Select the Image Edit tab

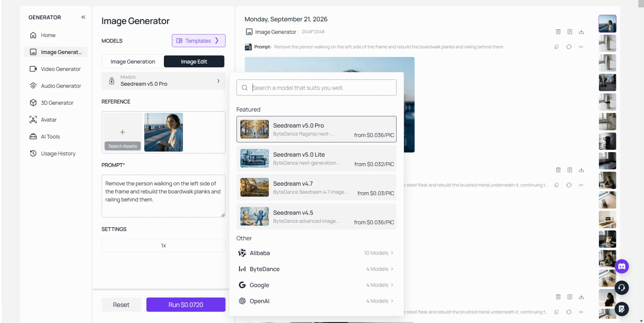(194, 62)
